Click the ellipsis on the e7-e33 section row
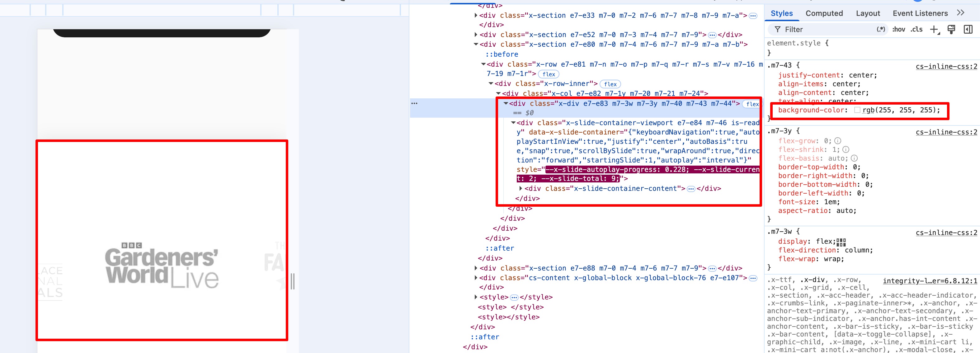980x353 pixels. coord(753,16)
